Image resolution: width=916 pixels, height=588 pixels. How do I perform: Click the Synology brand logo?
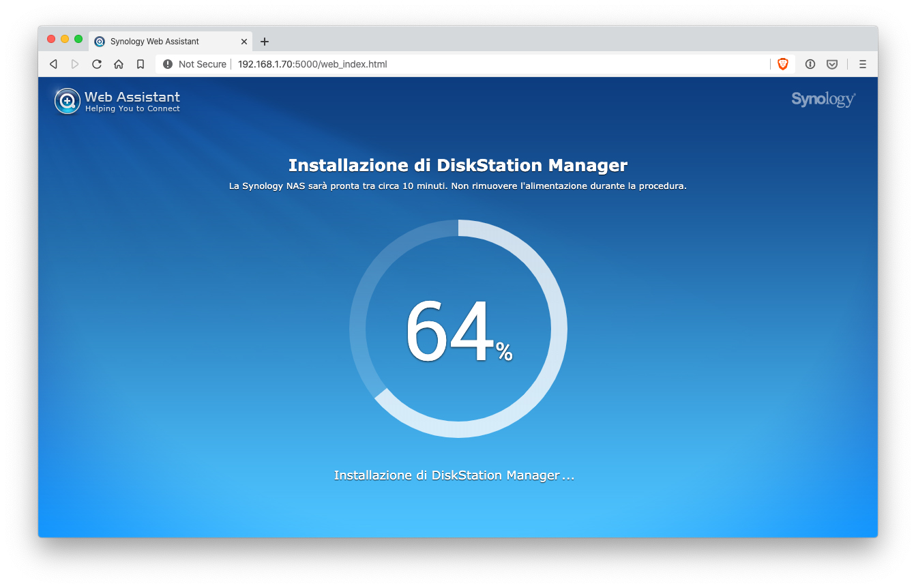point(823,100)
